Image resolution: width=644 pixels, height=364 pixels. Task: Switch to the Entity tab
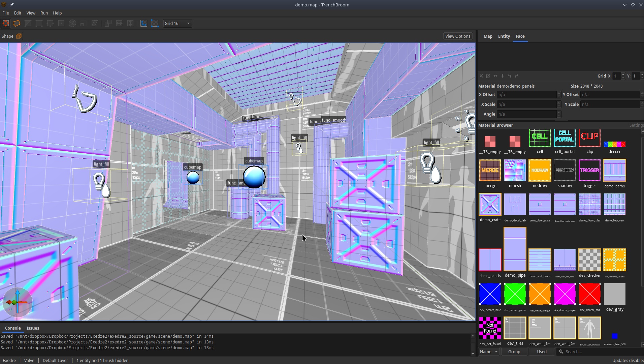504,36
